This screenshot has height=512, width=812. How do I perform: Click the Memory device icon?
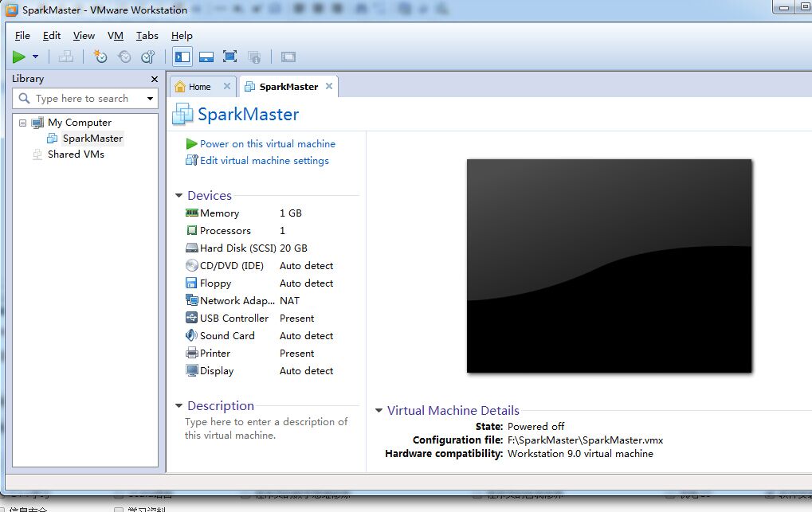coord(191,213)
